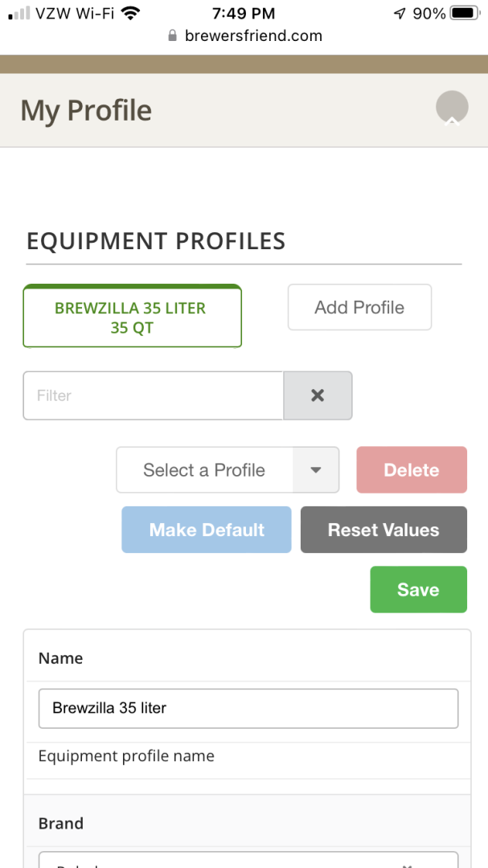Click the Add Profile button
The image size is (488, 868).
tap(359, 307)
